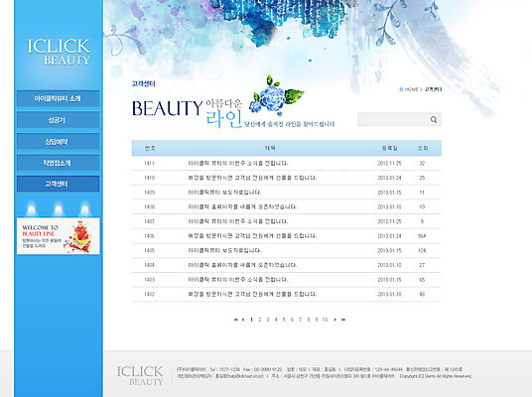Click the 등록일 column header

[389, 148]
